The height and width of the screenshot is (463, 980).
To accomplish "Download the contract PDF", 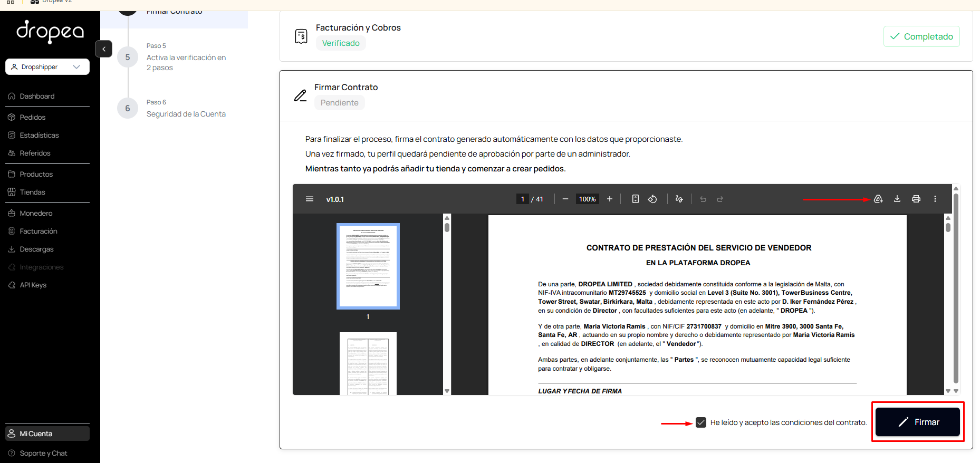I will [x=897, y=199].
